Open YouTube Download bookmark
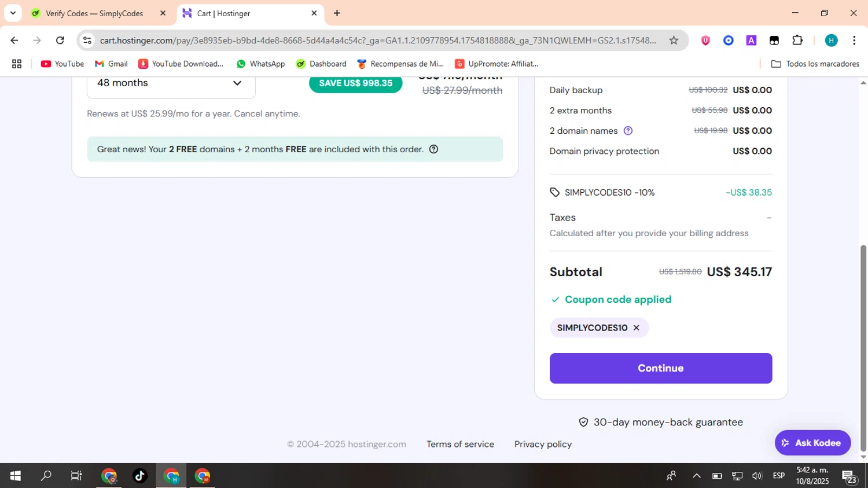This screenshot has width=868, height=488. 181,64
